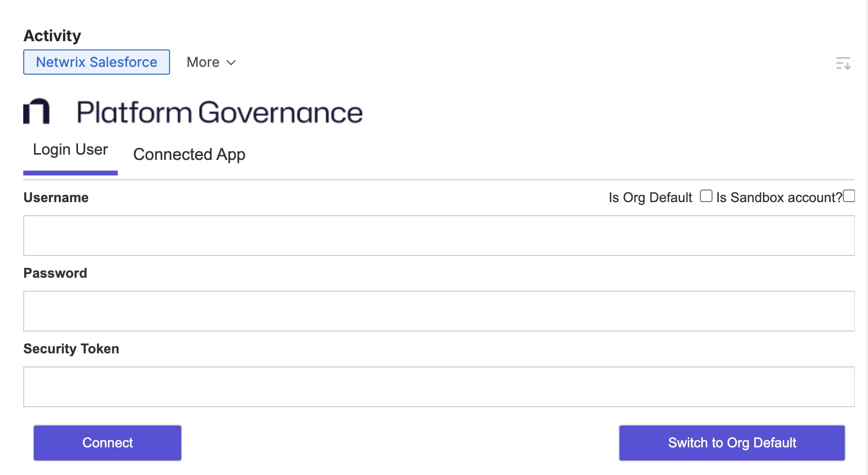Collapse the More activity sort icon menu

pyautogui.click(x=231, y=63)
